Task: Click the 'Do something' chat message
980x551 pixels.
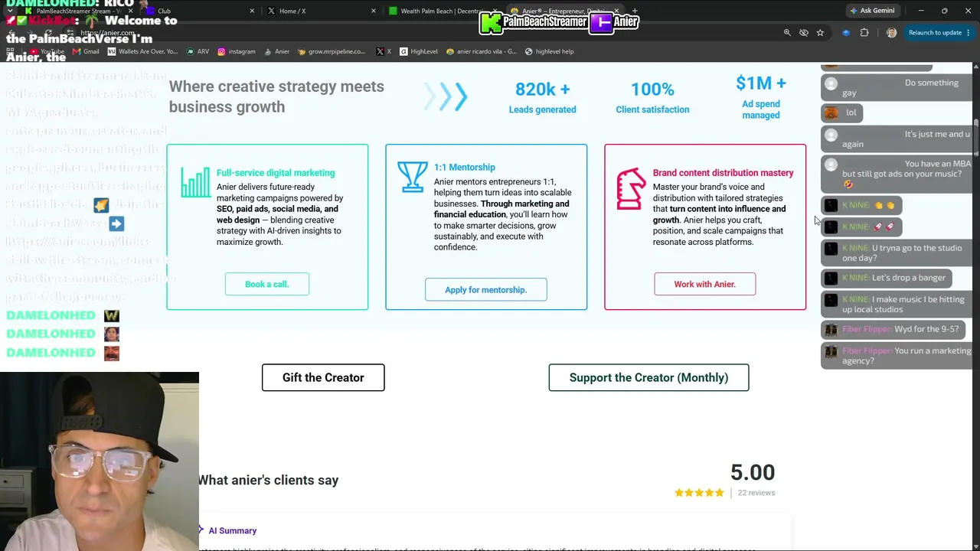Action: tap(897, 87)
